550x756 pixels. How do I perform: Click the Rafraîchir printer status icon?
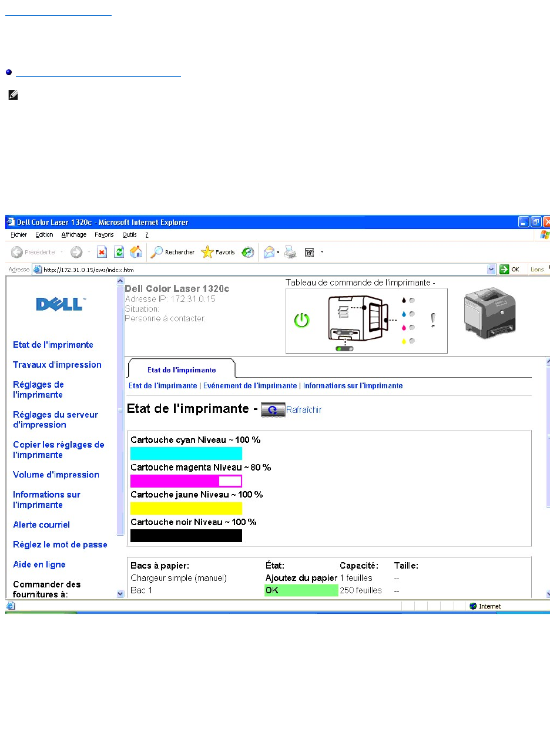(273, 410)
